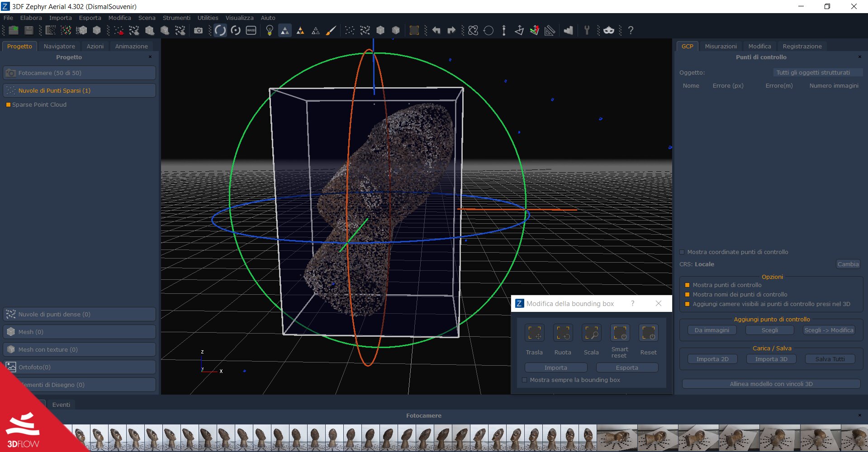The width and height of the screenshot is (868, 452).
Task: Toggle the light bulb lighting icon
Action: tap(270, 30)
